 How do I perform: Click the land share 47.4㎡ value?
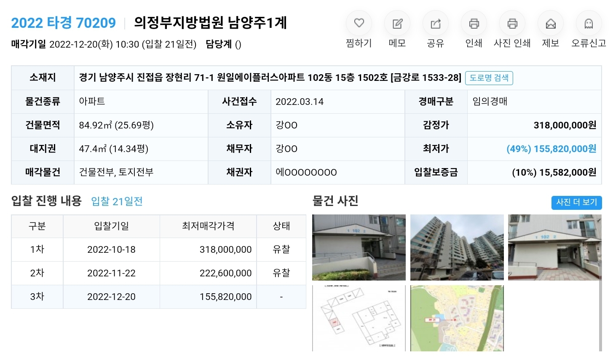[113, 149]
